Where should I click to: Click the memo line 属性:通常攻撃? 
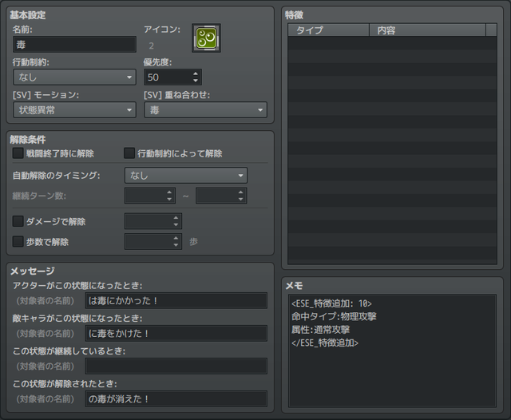321,330
